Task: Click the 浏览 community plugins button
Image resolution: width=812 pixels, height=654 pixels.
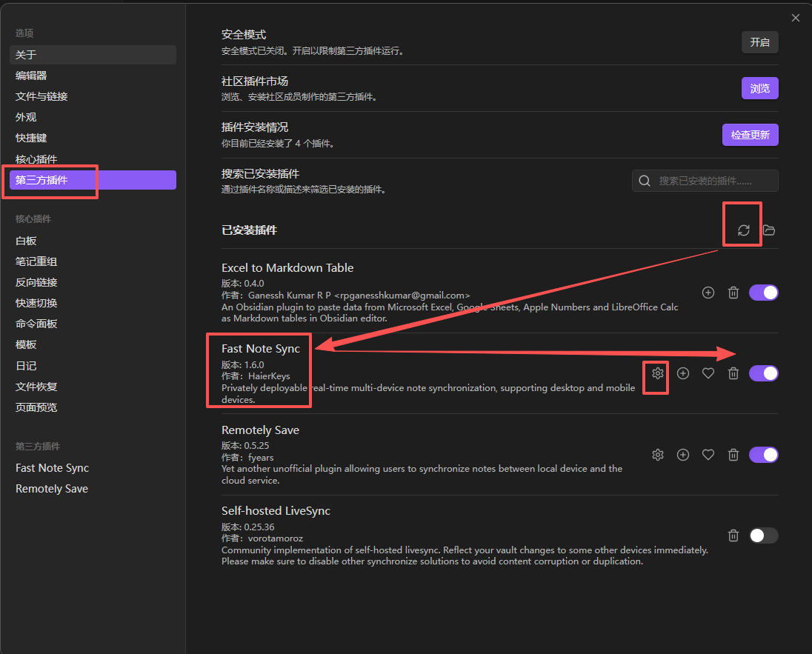Action: [x=759, y=88]
